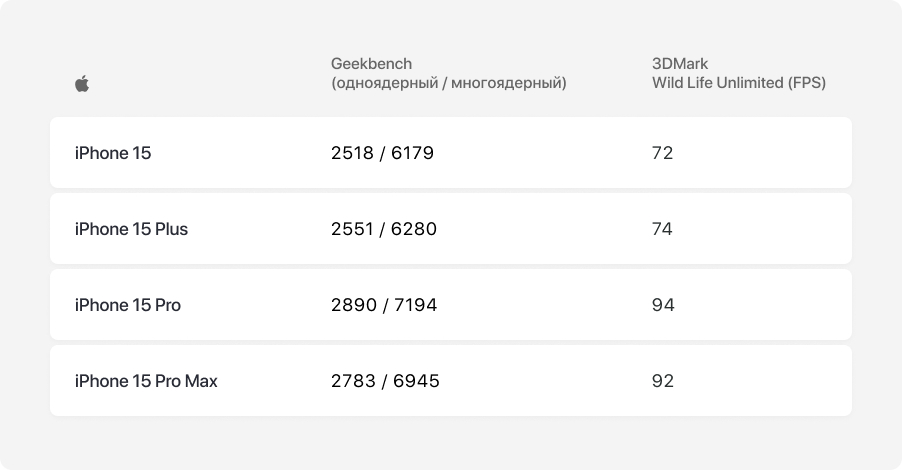Select the Geekbench column header
The height and width of the screenshot is (470, 902).
tap(448, 73)
